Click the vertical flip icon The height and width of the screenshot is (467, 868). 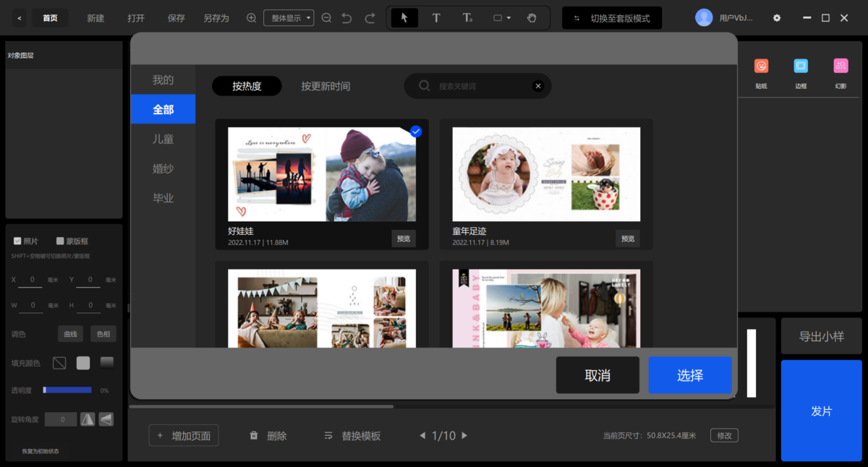coord(106,419)
